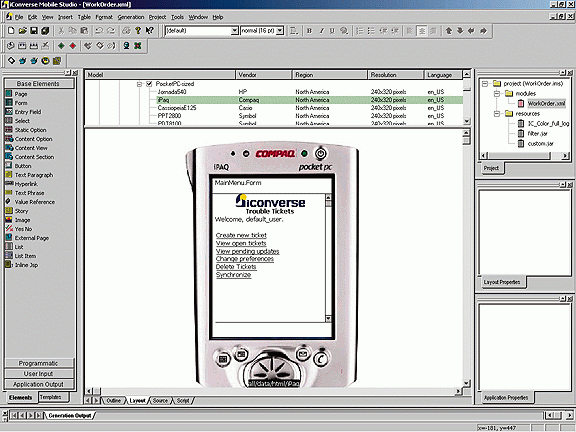Click the Paste clipboard icon
Image resolution: width=576 pixels, height=432 pixels.
[x=84, y=30]
